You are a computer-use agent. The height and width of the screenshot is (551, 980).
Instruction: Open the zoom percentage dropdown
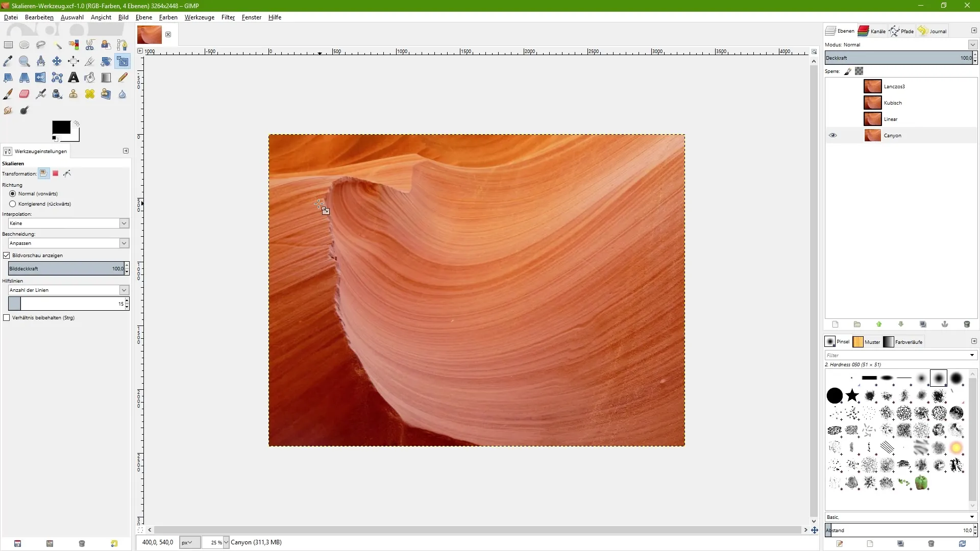pyautogui.click(x=226, y=542)
